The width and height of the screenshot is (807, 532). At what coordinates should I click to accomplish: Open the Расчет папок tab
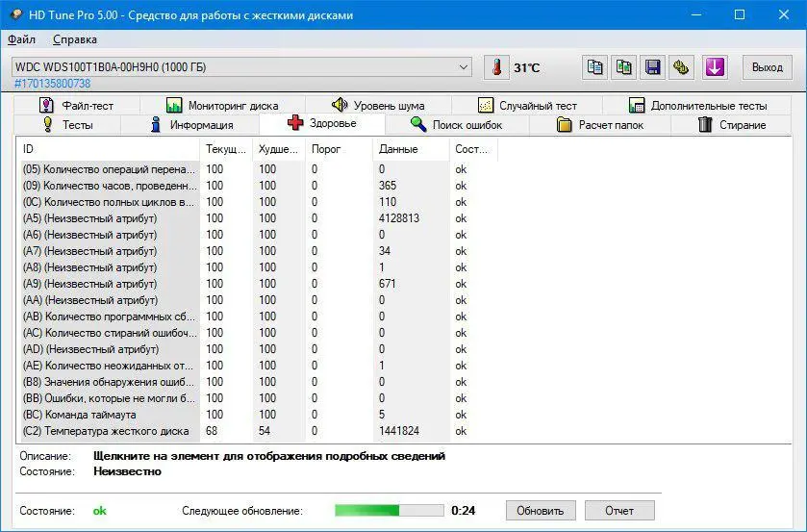(x=600, y=125)
